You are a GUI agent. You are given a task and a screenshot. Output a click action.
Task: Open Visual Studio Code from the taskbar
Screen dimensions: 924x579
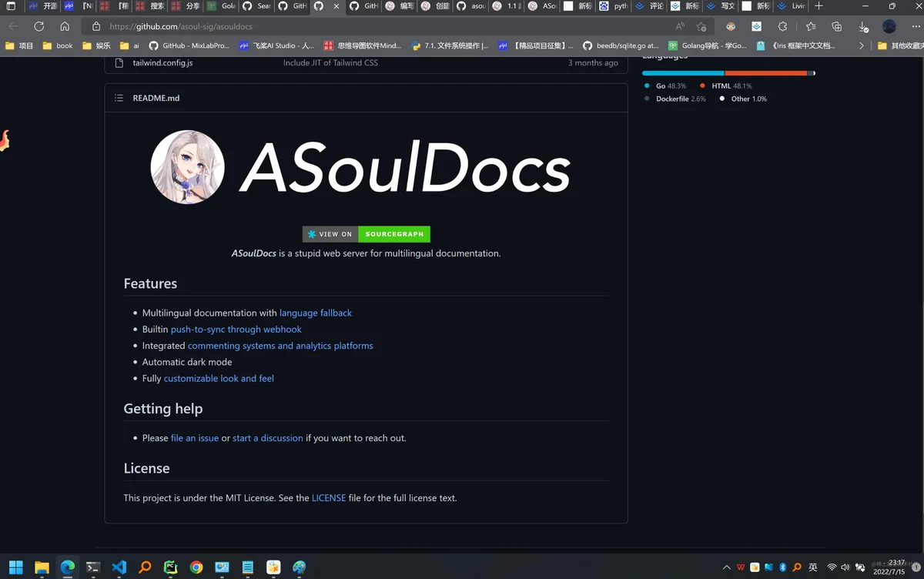point(119,567)
